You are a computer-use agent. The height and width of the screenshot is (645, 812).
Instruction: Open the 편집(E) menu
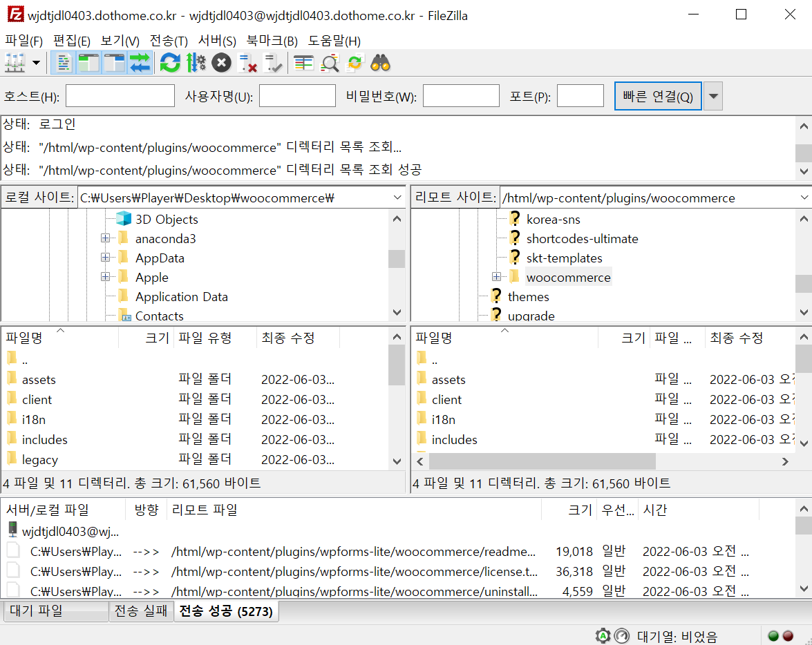[x=71, y=40]
